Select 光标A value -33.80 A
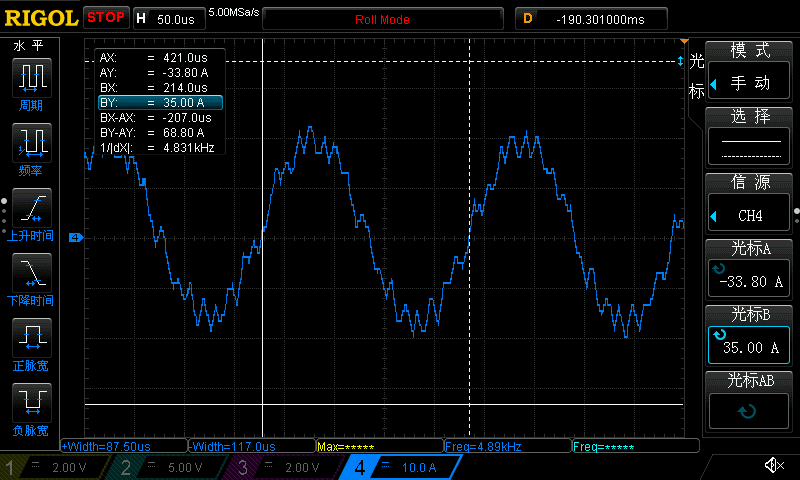The image size is (800, 480). [748, 278]
